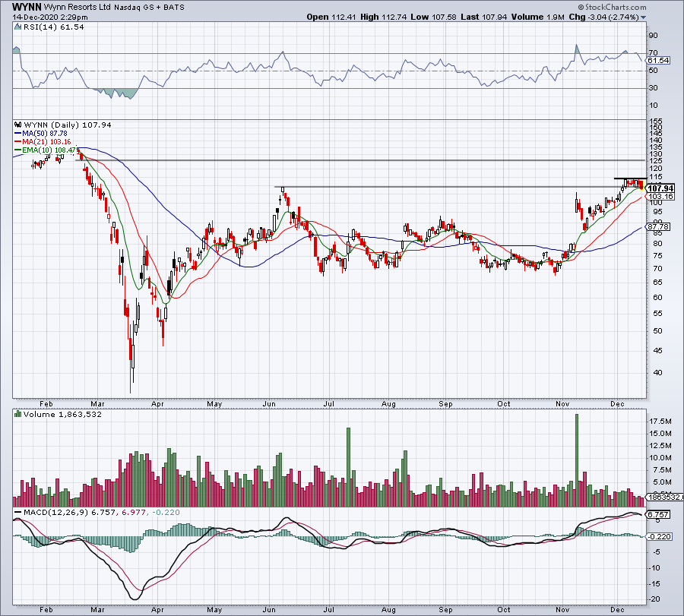This screenshot has width=684, height=616.
Task: Click the RSI 30 oversold level label
Action: pyautogui.click(x=653, y=88)
